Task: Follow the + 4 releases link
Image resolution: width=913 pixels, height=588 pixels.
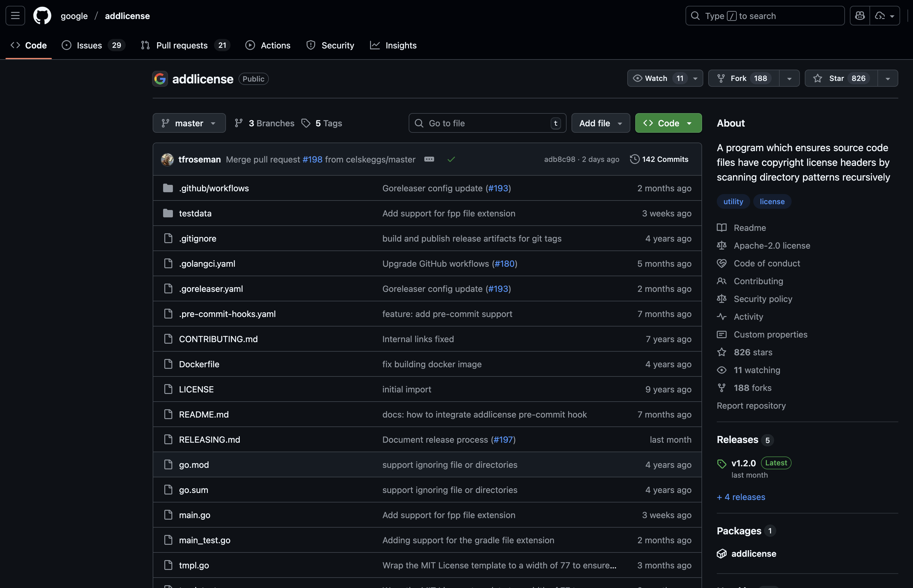Action: click(x=741, y=497)
